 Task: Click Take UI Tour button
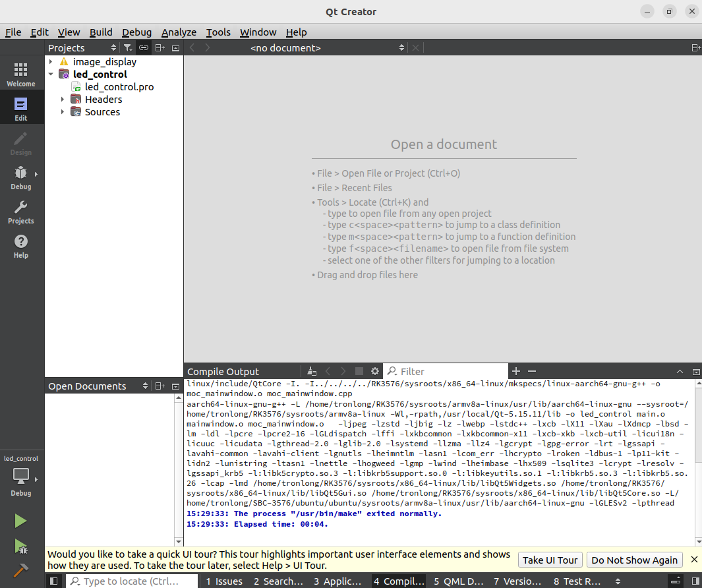point(550,560)
